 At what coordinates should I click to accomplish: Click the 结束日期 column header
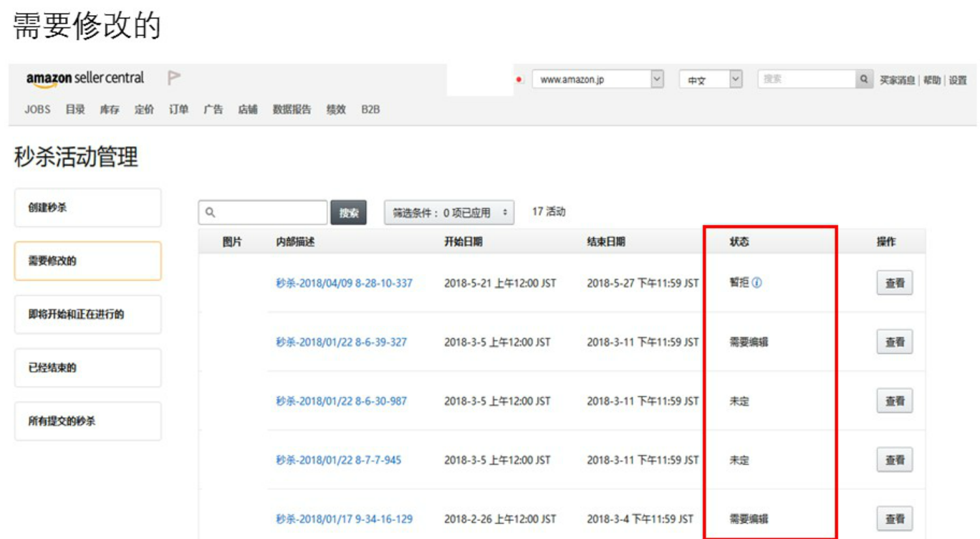[x=606, y=242]
